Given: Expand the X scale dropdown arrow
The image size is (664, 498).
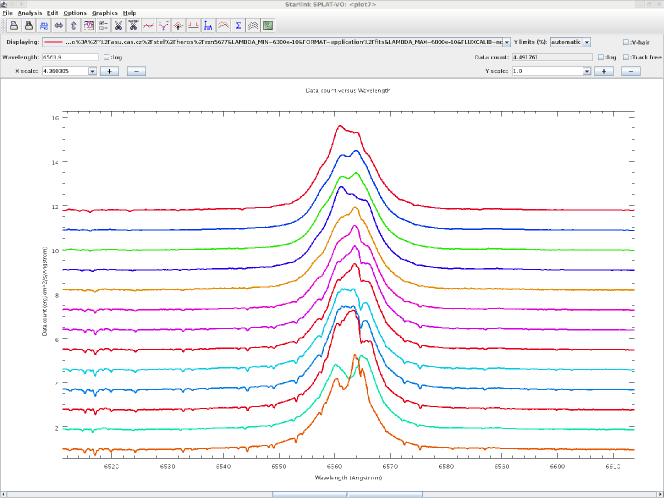Looking at the screenshot, I should (x=92, y=71).
